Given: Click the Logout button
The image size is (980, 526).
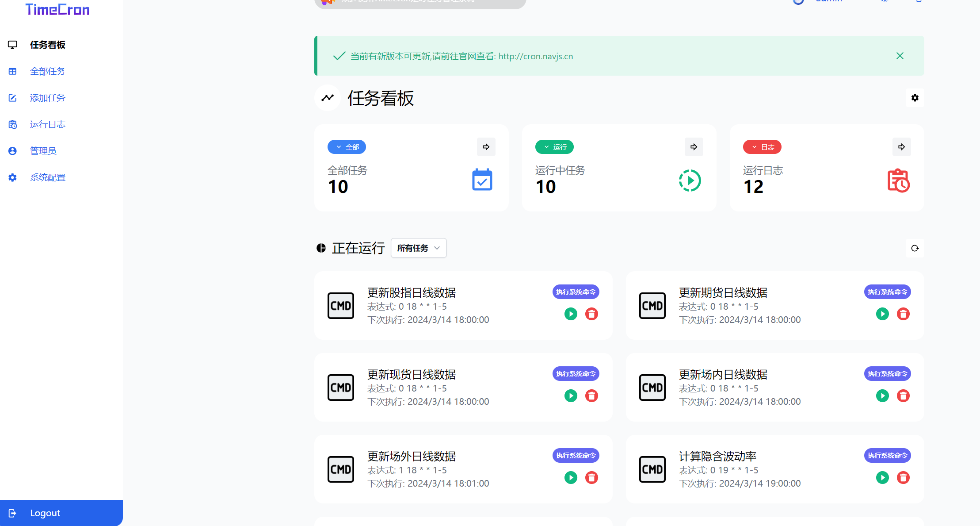Looking at the screenshot, I should tap(61, 513).
